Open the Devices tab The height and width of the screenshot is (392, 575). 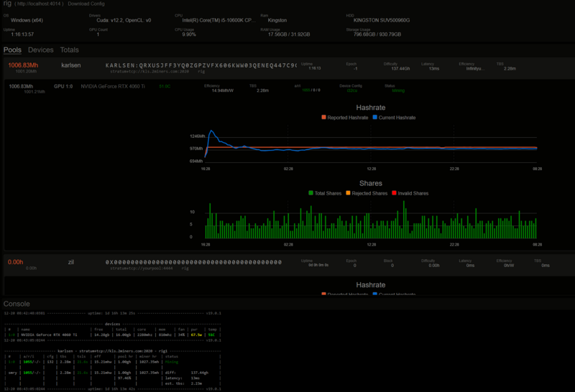tap(41, 50)
